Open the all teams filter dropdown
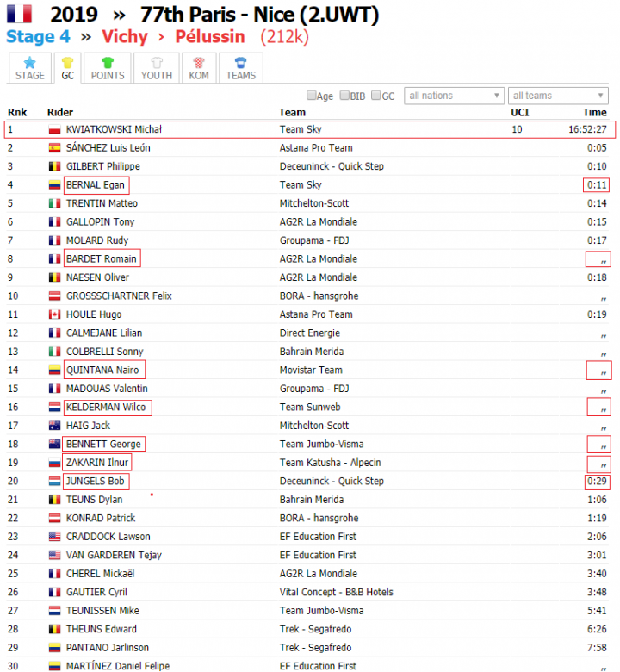The width and height of the screenshot is (620, 672). 558,96
